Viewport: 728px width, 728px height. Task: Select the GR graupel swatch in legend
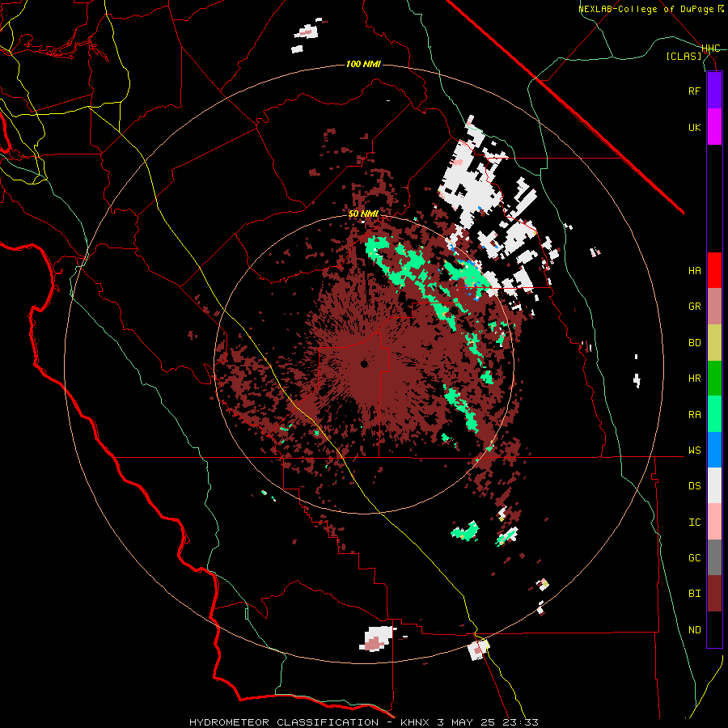tap(714, 307)
